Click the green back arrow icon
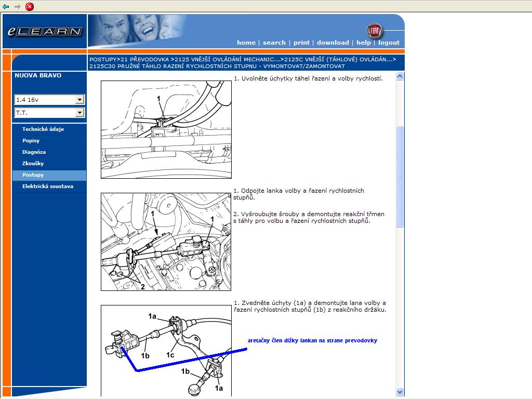Image resolution: width=532 pixels, height=399 pixels. [x=6, y=7]
